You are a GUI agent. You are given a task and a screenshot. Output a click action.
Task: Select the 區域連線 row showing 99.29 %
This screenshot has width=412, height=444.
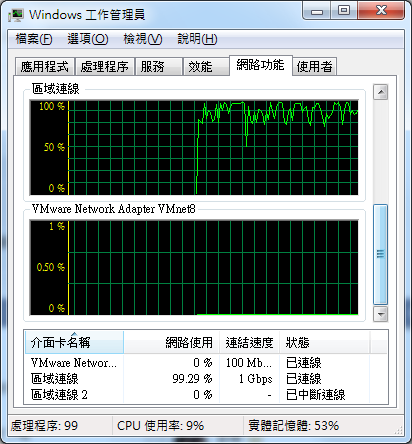click(206, 379)
